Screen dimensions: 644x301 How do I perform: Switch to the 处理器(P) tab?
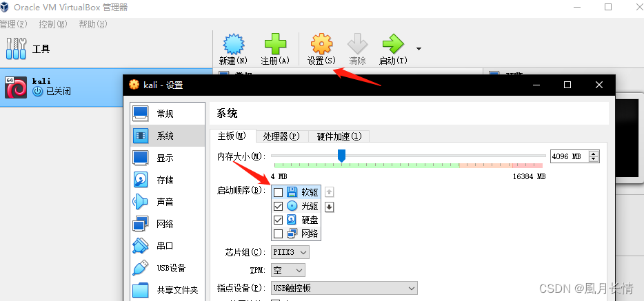click(x=281, y=136)
